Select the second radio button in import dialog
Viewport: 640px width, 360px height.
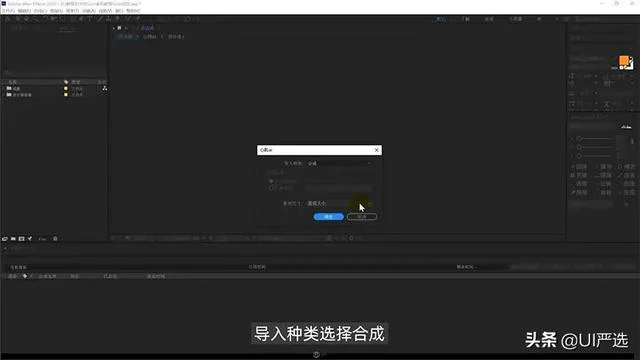(271, 188)
